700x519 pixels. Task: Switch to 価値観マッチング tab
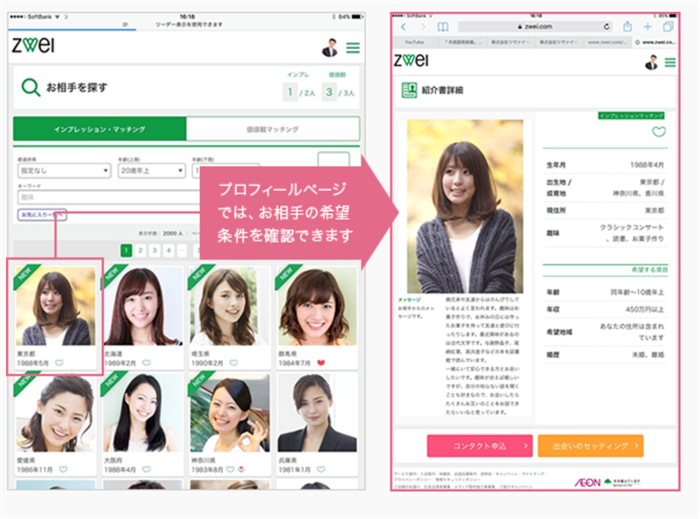[x=272, y=129]
